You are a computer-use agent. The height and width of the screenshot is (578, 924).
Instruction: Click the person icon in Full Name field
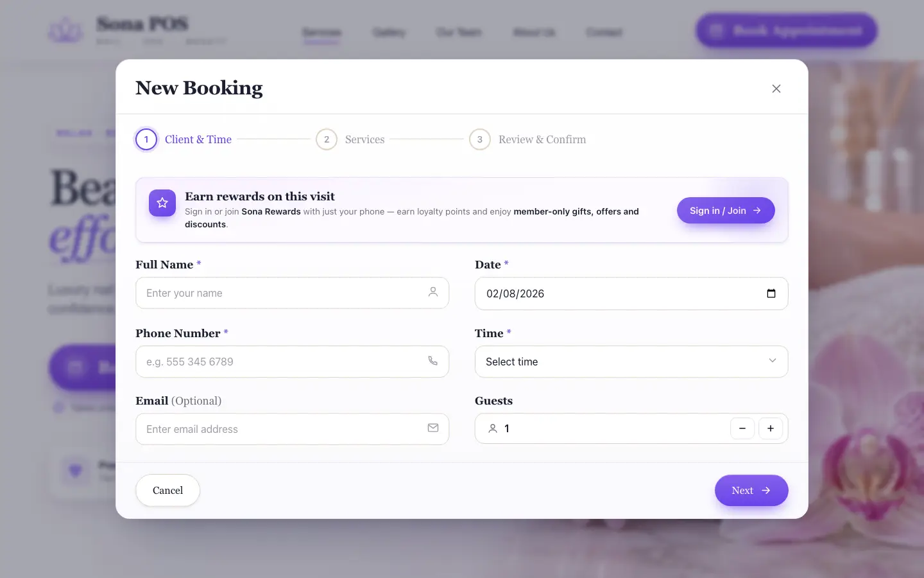click(433, 292)
